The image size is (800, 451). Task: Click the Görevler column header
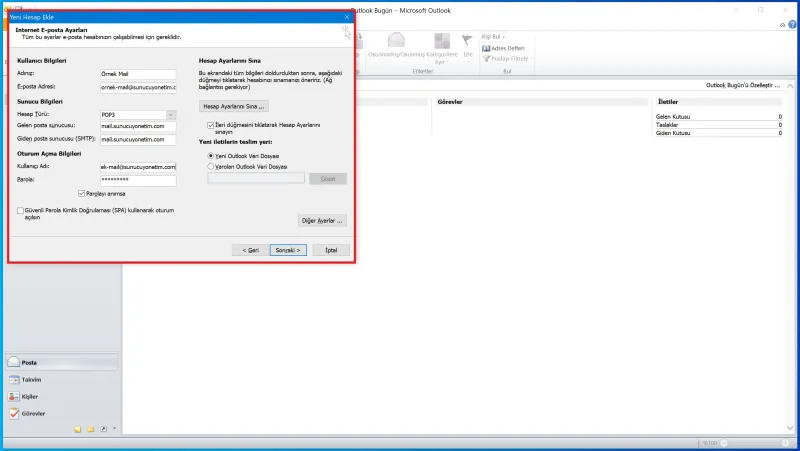[x=542, y=102]
